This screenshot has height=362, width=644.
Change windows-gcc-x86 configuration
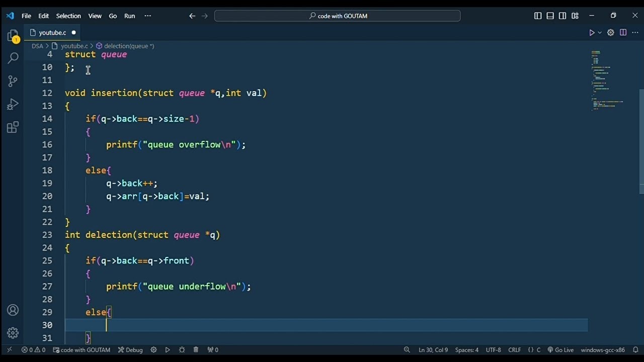[x=603, y=350]
